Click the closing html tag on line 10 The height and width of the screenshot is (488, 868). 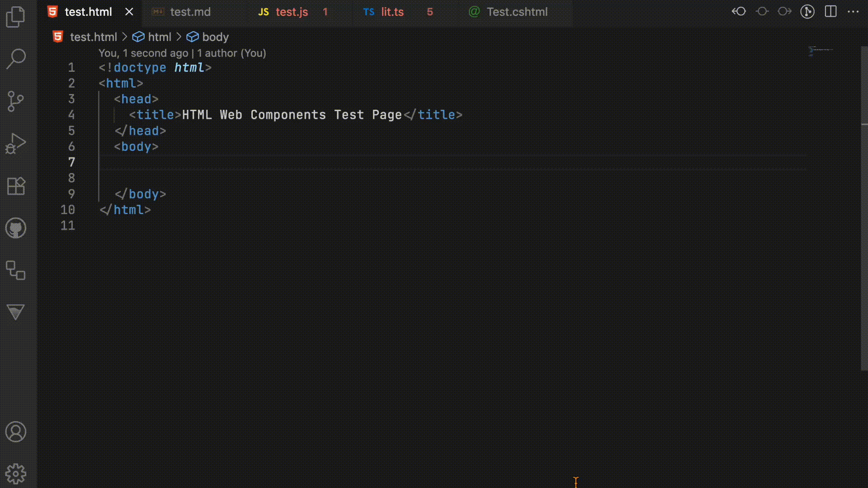click(125, 210)
